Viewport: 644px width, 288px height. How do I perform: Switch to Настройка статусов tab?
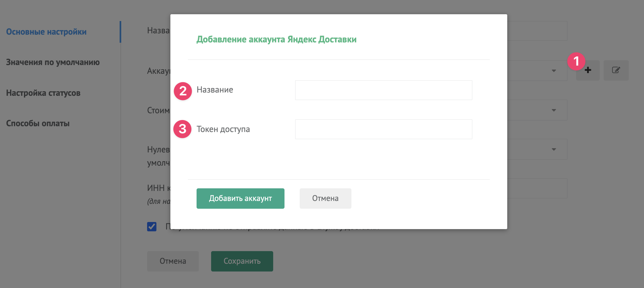click(x=43, y=93)
